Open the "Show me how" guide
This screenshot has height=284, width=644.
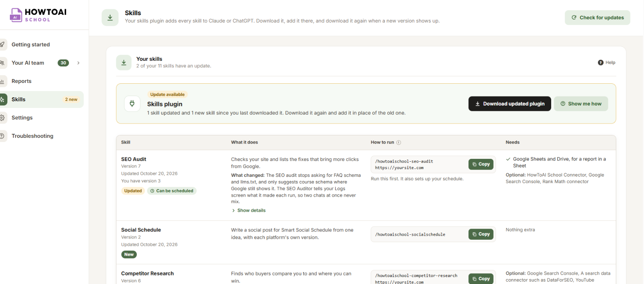click(x=581, y=104)
